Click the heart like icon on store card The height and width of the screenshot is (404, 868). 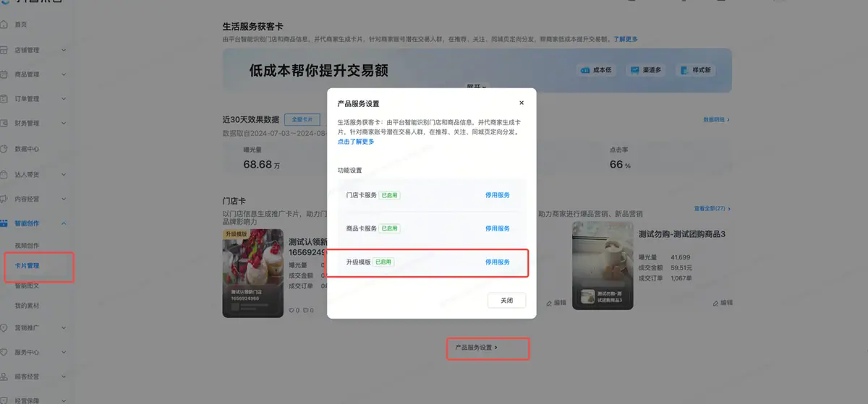[x=292, y=311]
